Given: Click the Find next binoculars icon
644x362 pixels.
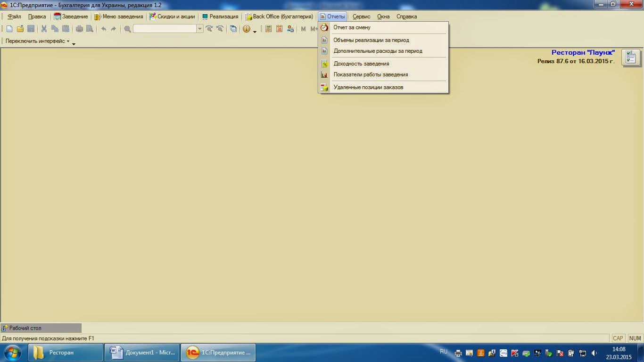Looking at the screenshot, I should 209,29.
